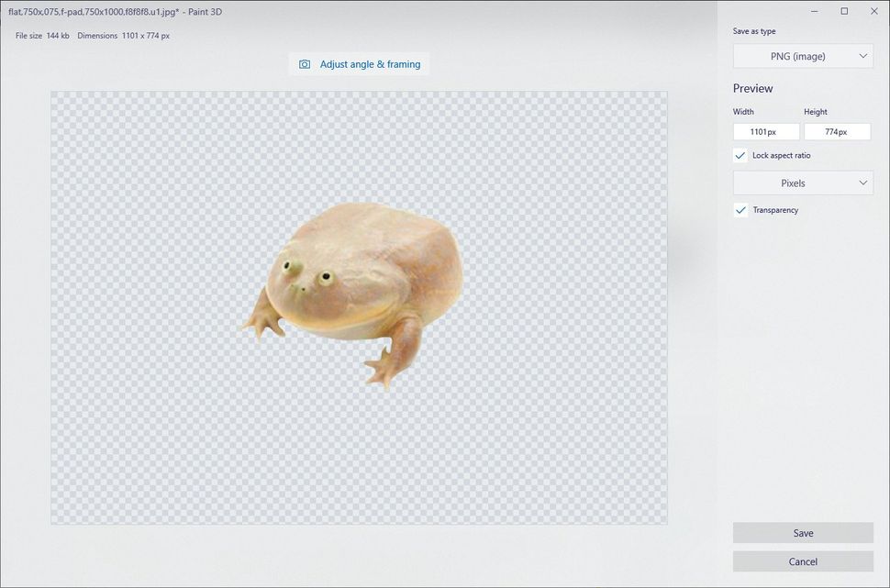
Task: Click the chevron on the PNG (image) selector
Action: pyautogui.click(x=862, y=56)
